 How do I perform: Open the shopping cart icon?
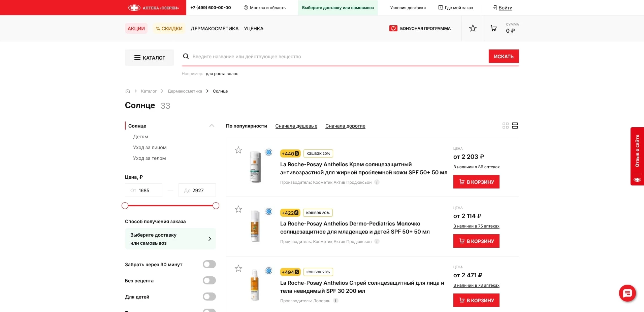click(x=494, y=28)
